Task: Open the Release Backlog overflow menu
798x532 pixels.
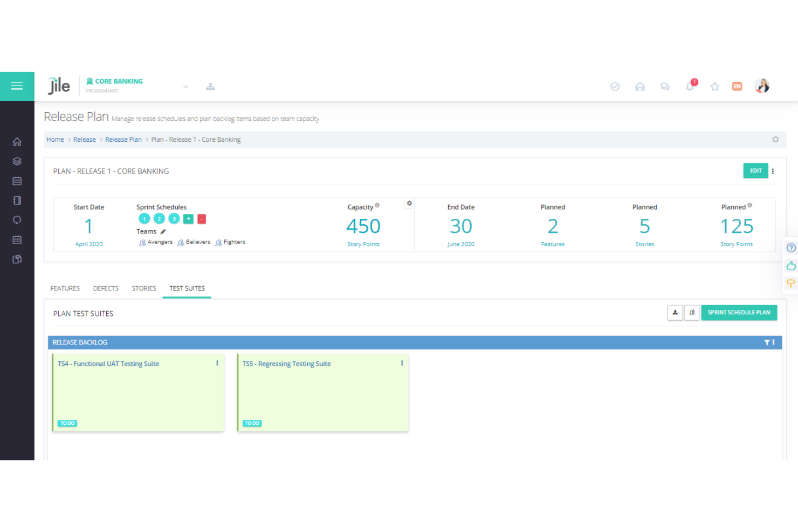Action: tap(774, 342)
